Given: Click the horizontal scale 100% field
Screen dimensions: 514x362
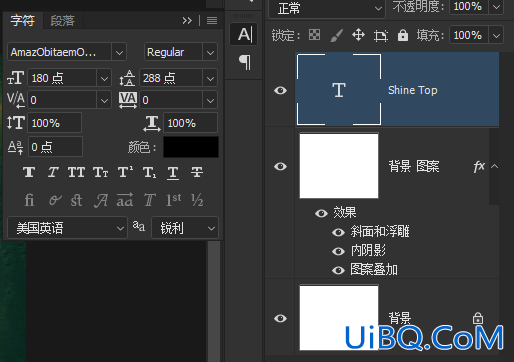Looking at the screenshot, I should tap(190, 123).
